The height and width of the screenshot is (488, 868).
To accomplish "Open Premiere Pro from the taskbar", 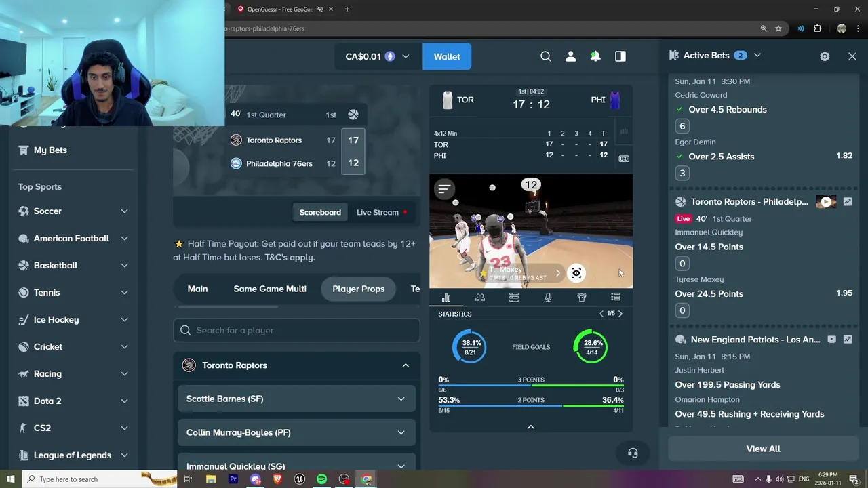I will pyautogui.click(x=233, y=479).
